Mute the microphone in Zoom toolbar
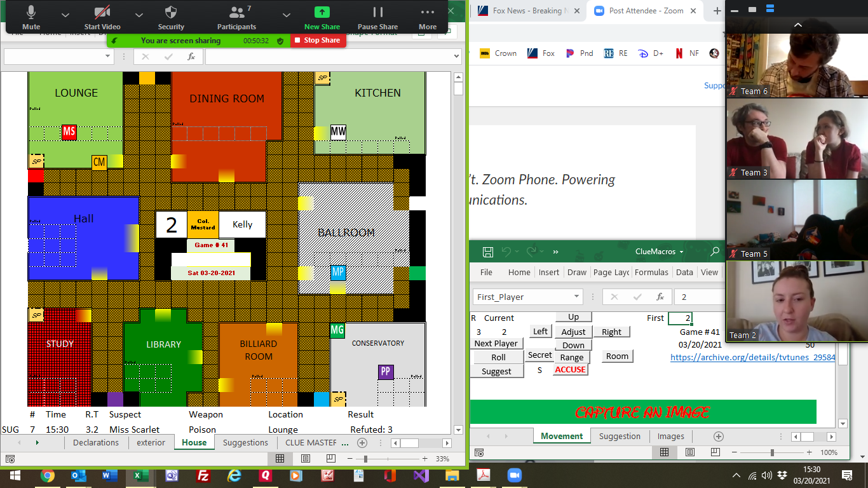This screenshot has width=868, height=488. click(x=31, y=18)
